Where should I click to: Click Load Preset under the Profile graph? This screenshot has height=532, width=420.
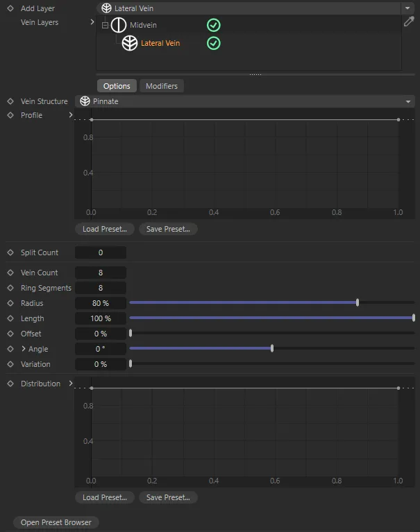click(x=105, y=229)
